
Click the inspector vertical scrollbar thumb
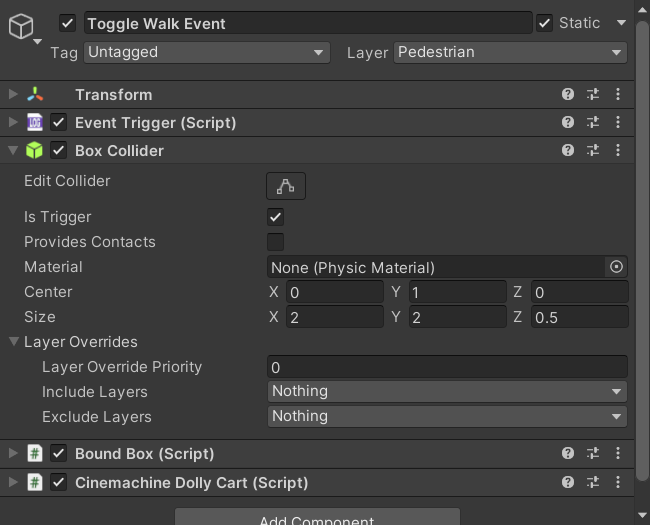click(x=643, y=251)
